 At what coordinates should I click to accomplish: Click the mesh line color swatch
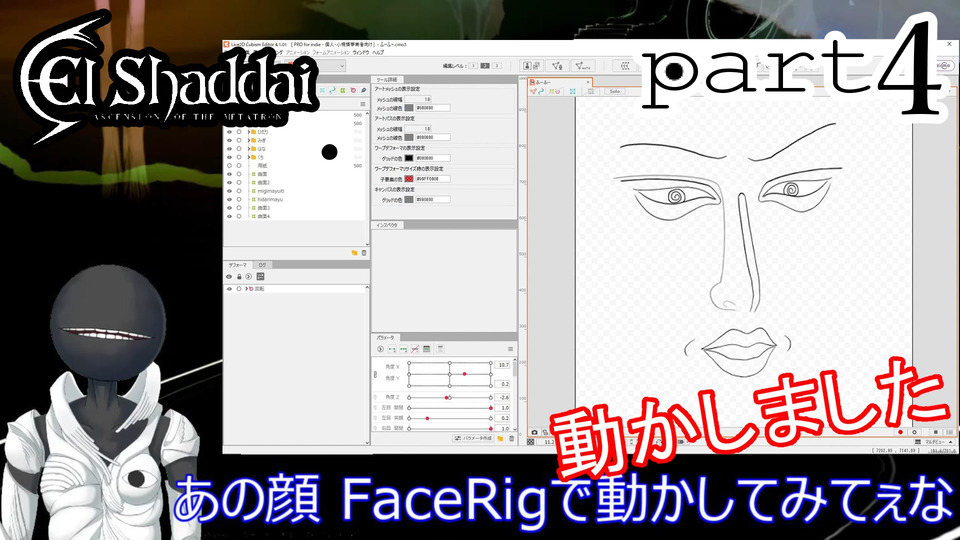(408, 108)
